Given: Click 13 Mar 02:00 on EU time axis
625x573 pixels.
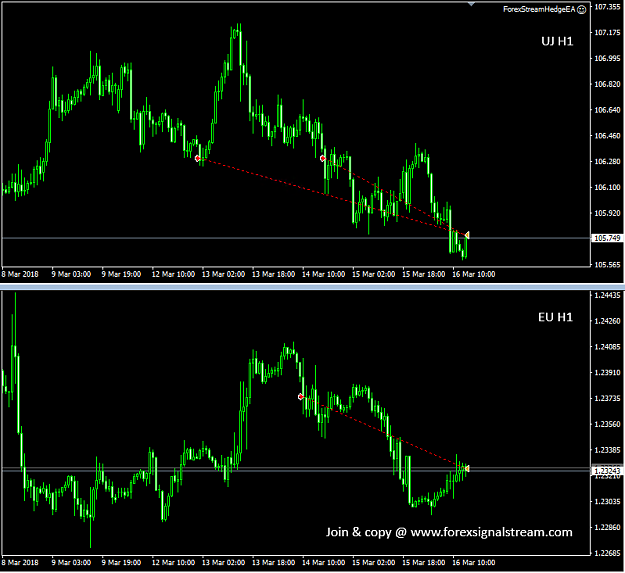Looking at the screenshot, I should point(224,563).
